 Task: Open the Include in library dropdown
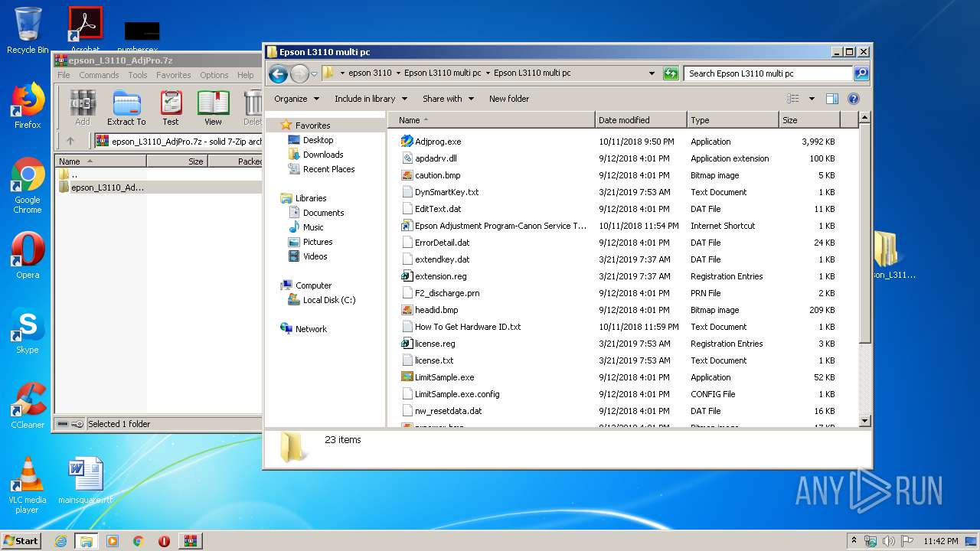coord(371,99)
